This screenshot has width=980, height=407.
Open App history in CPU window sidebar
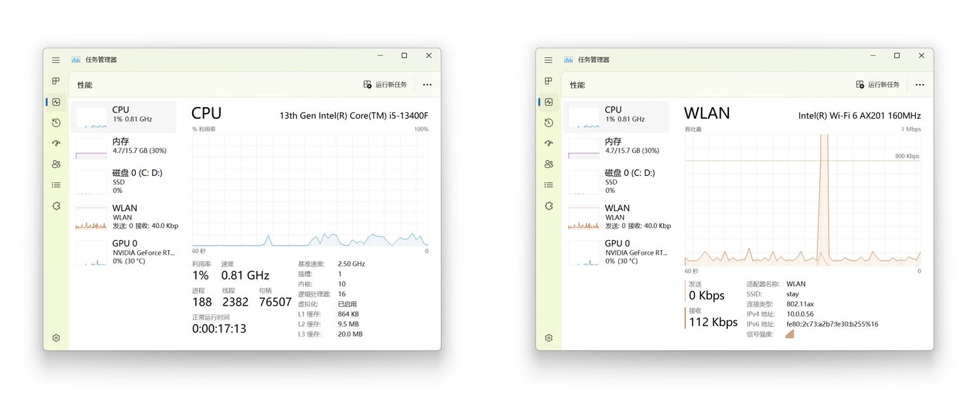tap(56, 123)
